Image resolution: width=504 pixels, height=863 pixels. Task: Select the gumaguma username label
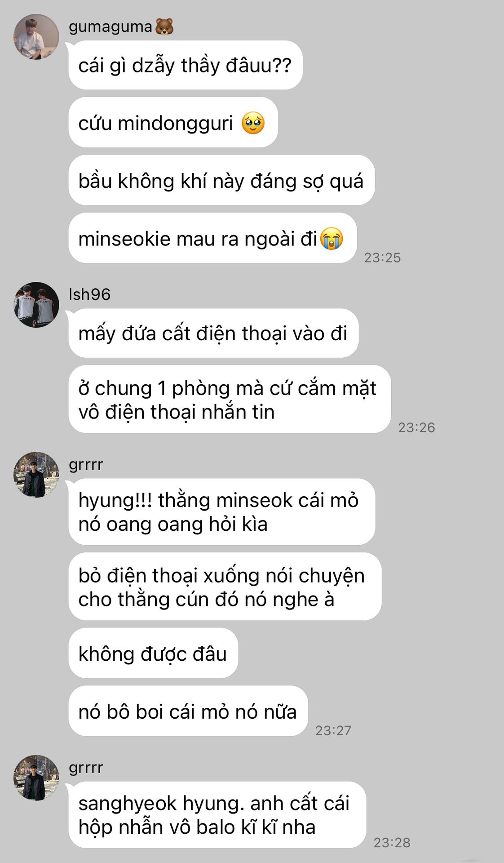pyautogui.click(x=111, y=27)
